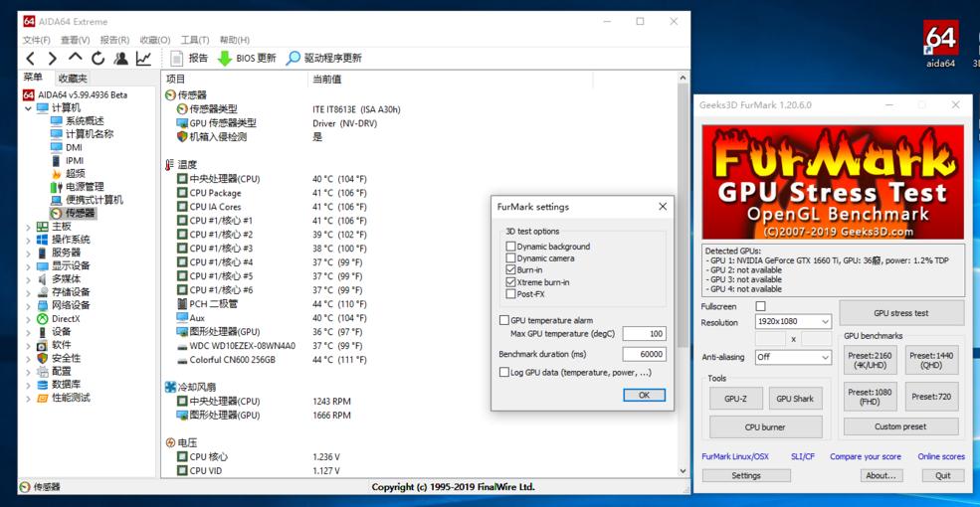Click the DirectX tree icon
Image resolution: width=980 pixels, height=507 pixels.
(x=43, y=318)
